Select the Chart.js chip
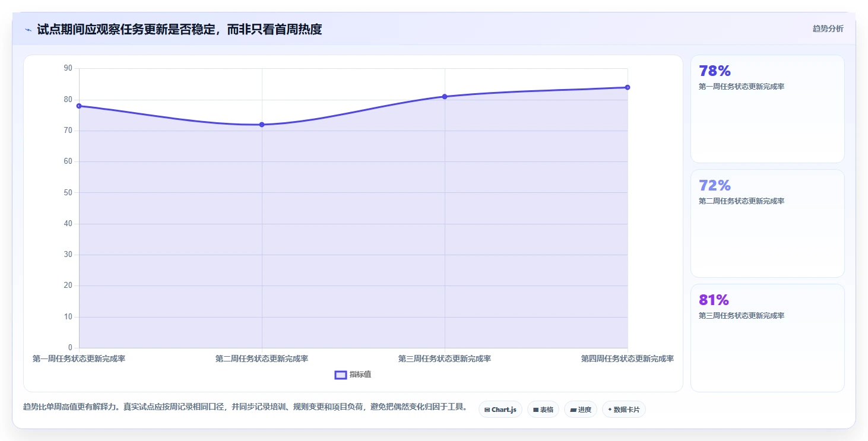 tap(500, 410)
